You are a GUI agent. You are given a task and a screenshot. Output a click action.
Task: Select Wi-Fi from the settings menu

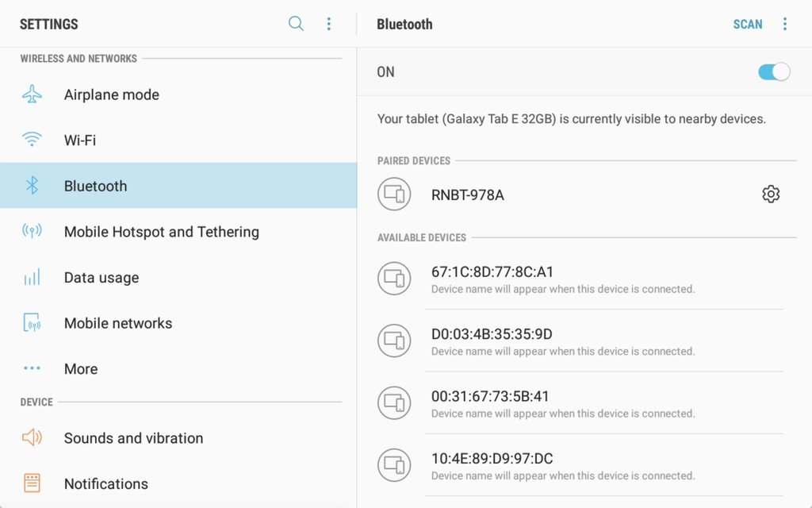(84, 140)
